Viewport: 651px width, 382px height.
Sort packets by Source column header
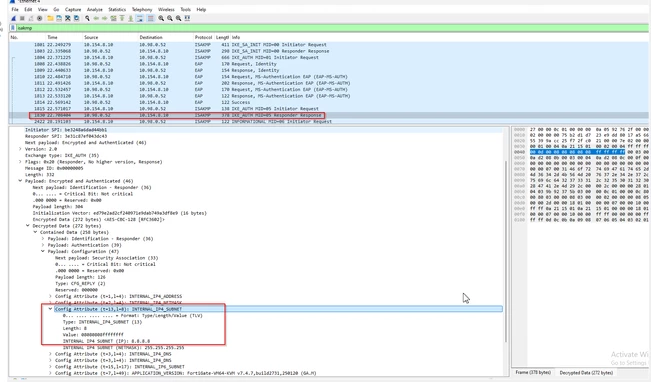pyautogui.click(x=91, y=37)
